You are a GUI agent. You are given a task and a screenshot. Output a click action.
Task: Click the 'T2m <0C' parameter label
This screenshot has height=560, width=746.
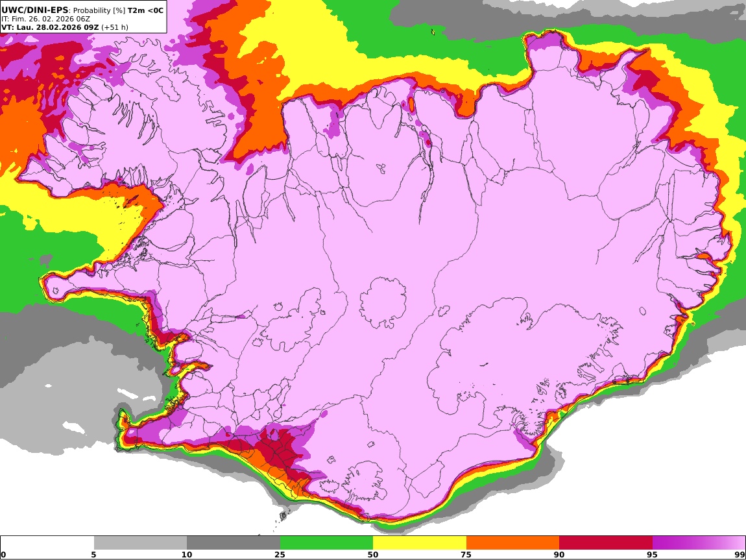coord(145,10)
